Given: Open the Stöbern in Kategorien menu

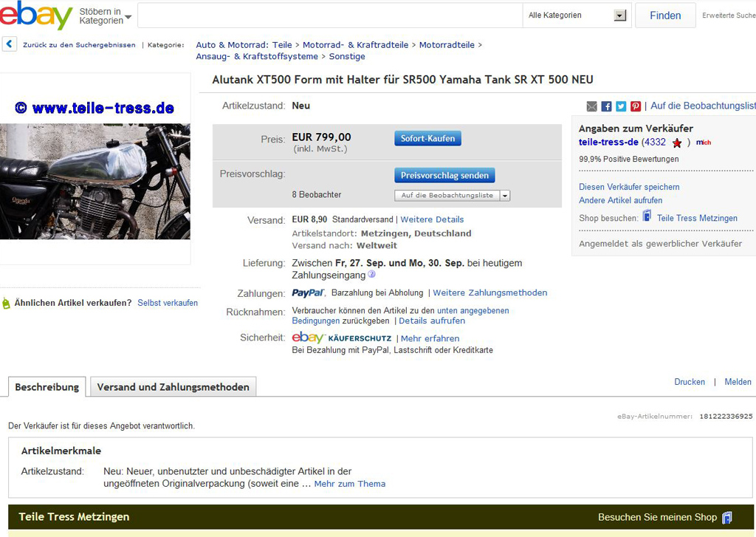Looking at the screenshot, I should point(105,16).
